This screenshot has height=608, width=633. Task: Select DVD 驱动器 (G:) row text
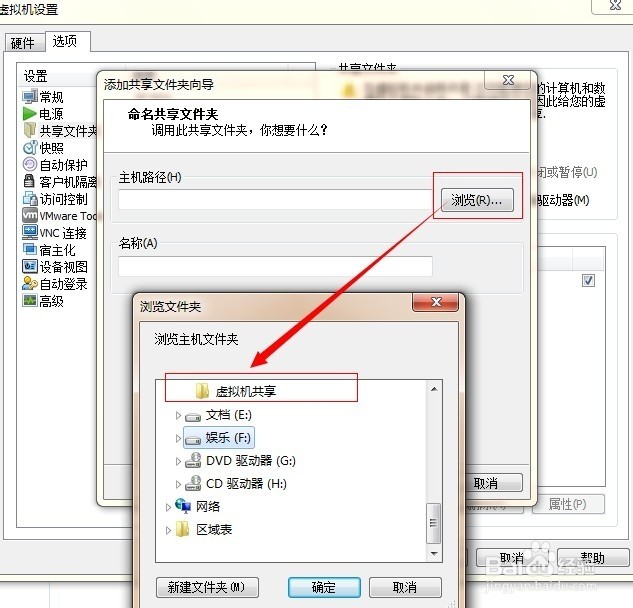point(251,461)
